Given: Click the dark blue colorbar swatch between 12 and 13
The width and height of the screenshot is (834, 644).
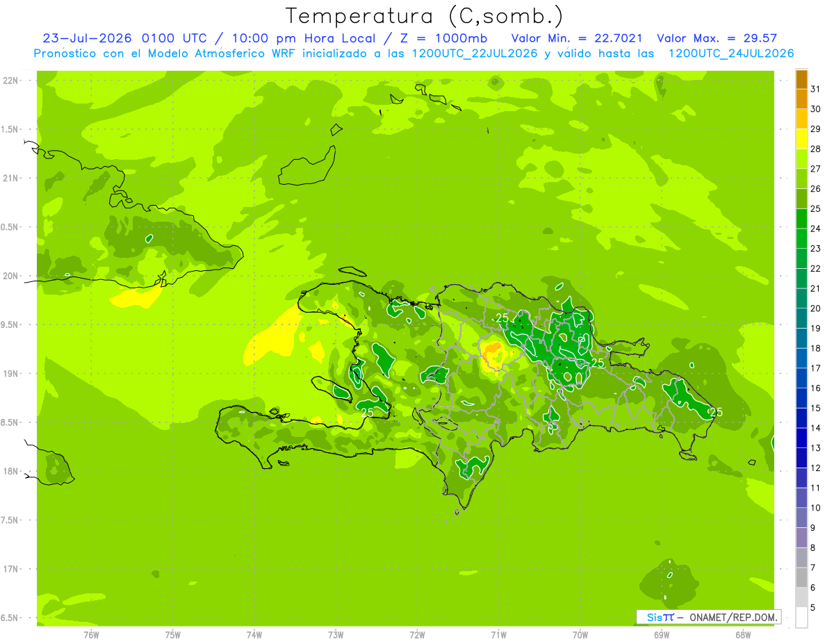Looking at the screenshot, I should coord(801,458).
